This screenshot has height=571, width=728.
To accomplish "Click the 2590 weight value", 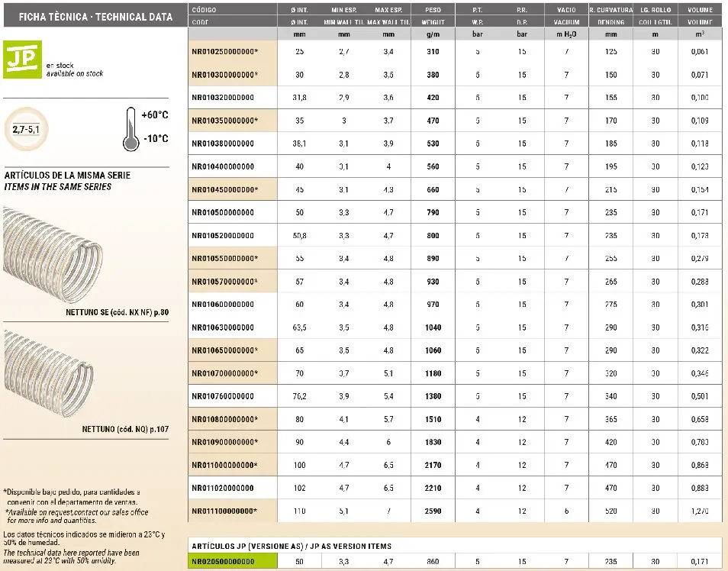I will [x=432, y=511].
